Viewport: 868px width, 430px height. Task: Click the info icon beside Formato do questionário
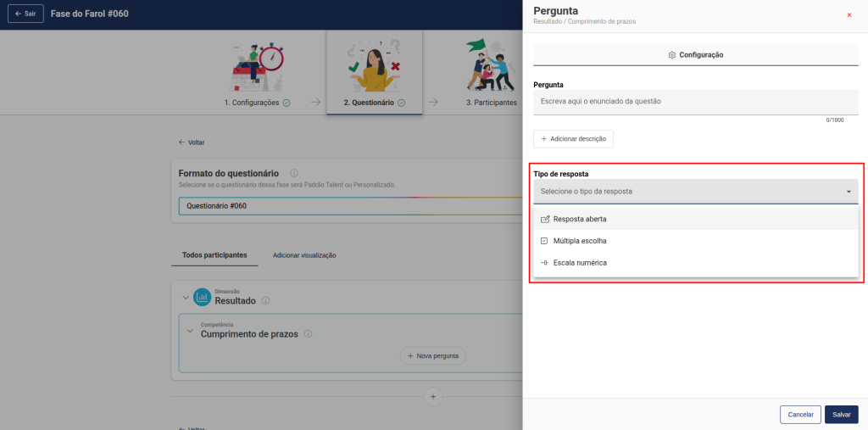pyautogui.click(x=293, y=172)
